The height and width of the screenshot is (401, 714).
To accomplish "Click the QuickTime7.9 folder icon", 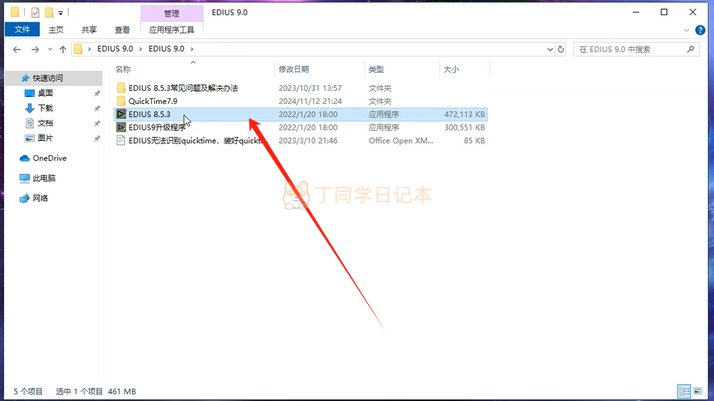I will coord(121,101).
